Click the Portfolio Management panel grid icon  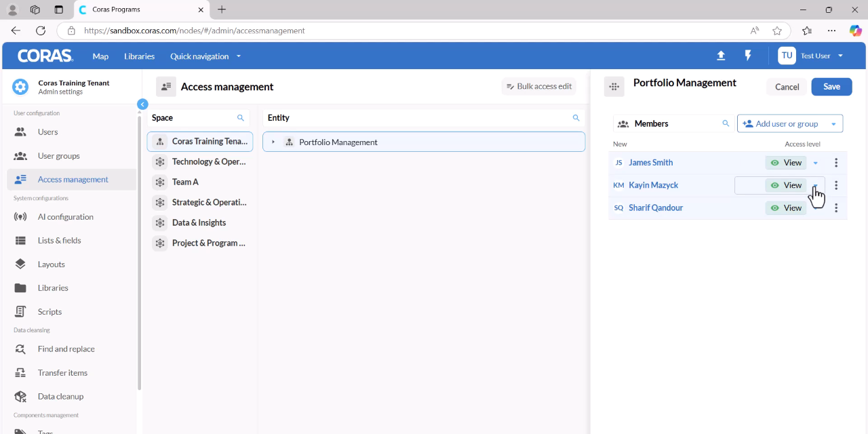tap(614, 87)
